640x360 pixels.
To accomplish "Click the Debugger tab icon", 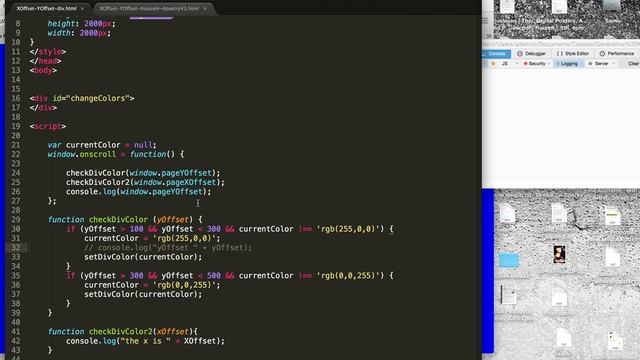I will [x=520, y=53].
